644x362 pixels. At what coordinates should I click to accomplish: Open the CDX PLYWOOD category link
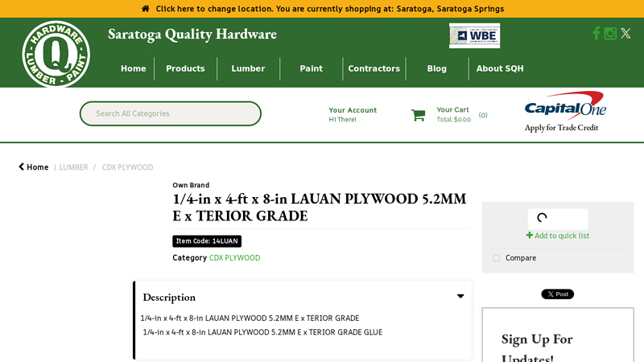(234, 258)
